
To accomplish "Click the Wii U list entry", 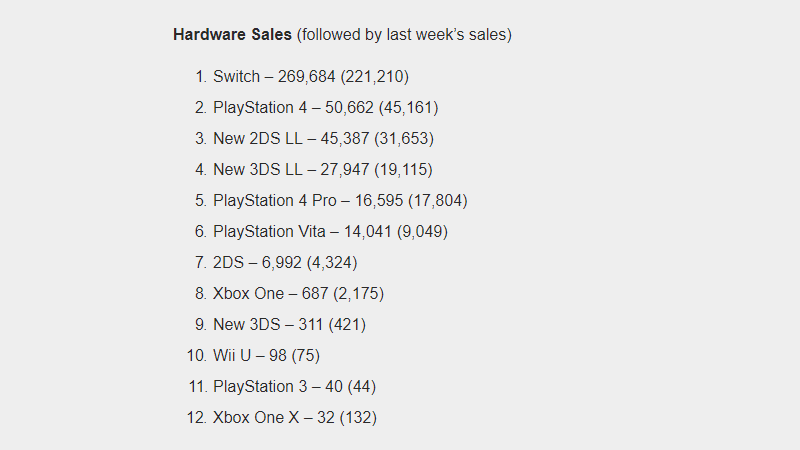I will point(266,355).
